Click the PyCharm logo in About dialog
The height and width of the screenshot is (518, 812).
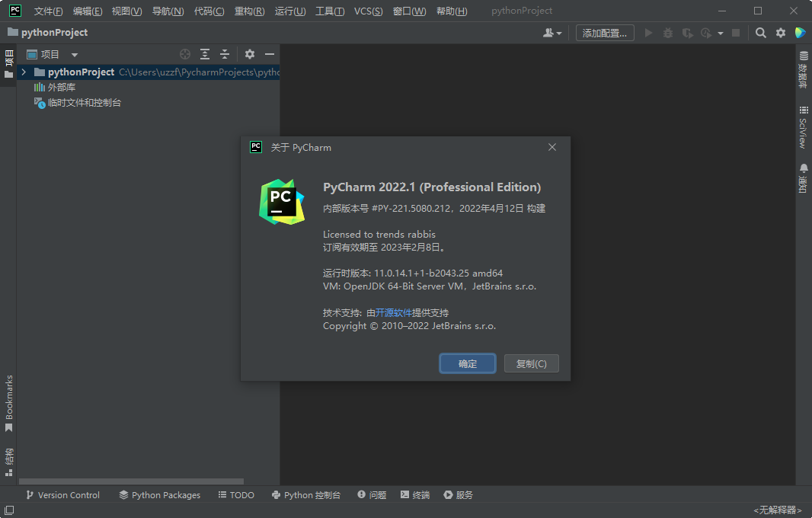click(x=282, y=202)
